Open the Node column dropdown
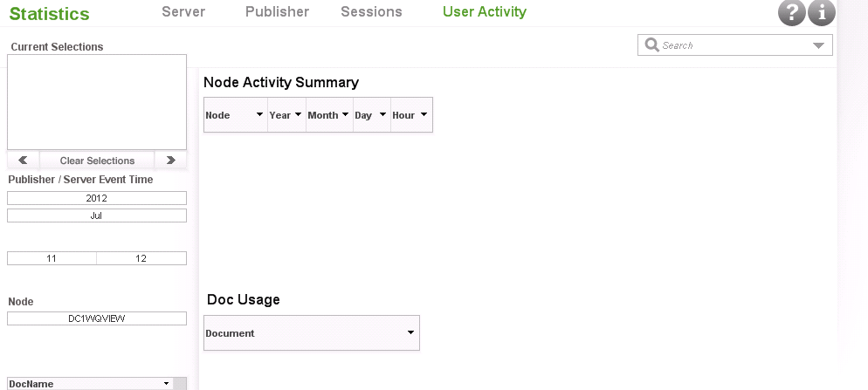Image resolution: width=868 pixels, height=390 pixels. 259,115
